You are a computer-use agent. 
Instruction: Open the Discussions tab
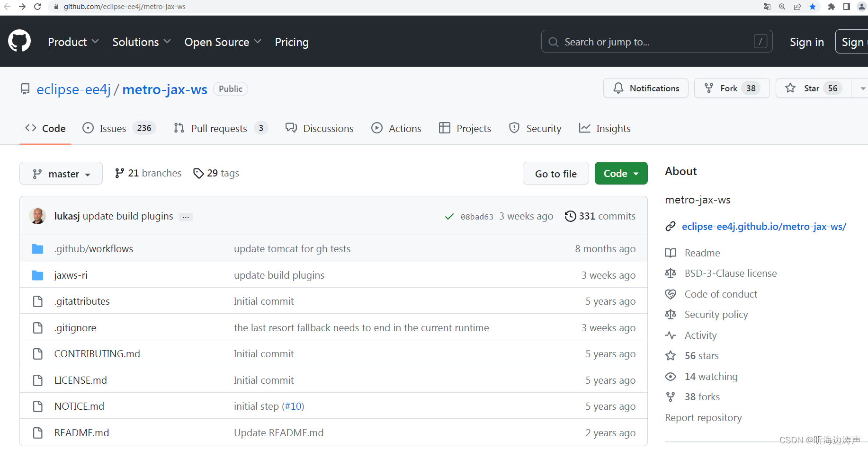pos(320,128)
